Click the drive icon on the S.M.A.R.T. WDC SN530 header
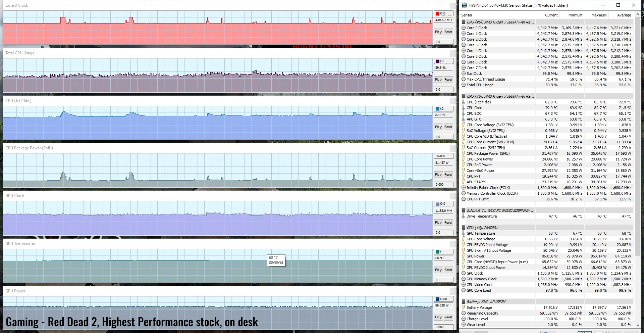 coord(463,210)
